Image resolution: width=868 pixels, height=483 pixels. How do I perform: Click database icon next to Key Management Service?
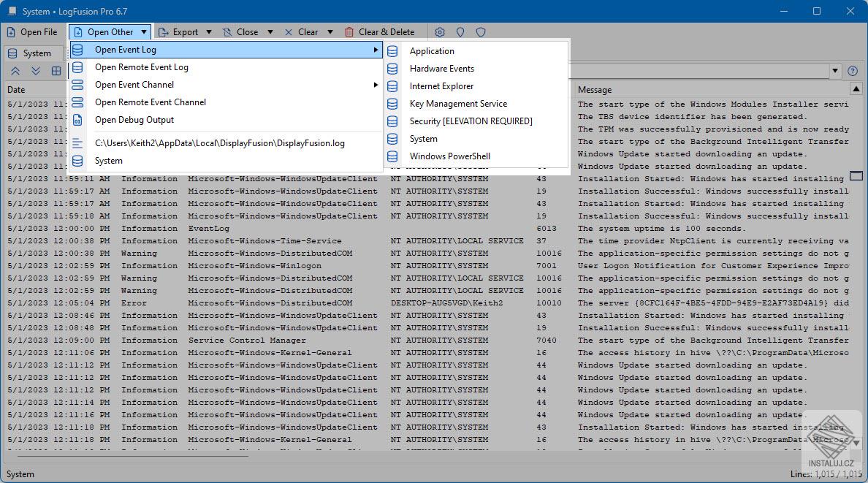[x=392, y=104]
